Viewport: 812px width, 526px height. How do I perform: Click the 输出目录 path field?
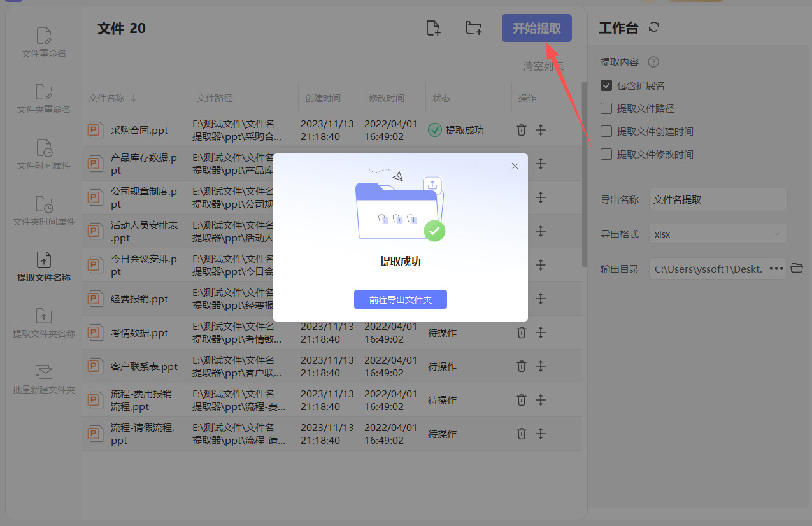click(708, 269)
